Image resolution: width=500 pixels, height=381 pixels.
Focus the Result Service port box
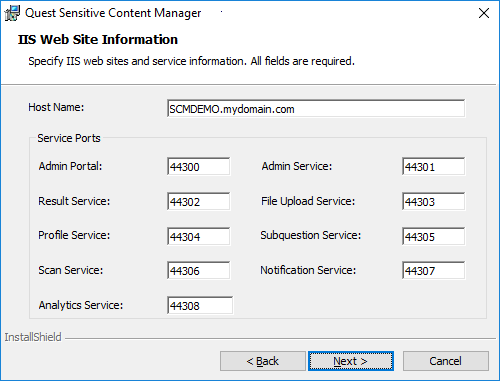[199, 201]
